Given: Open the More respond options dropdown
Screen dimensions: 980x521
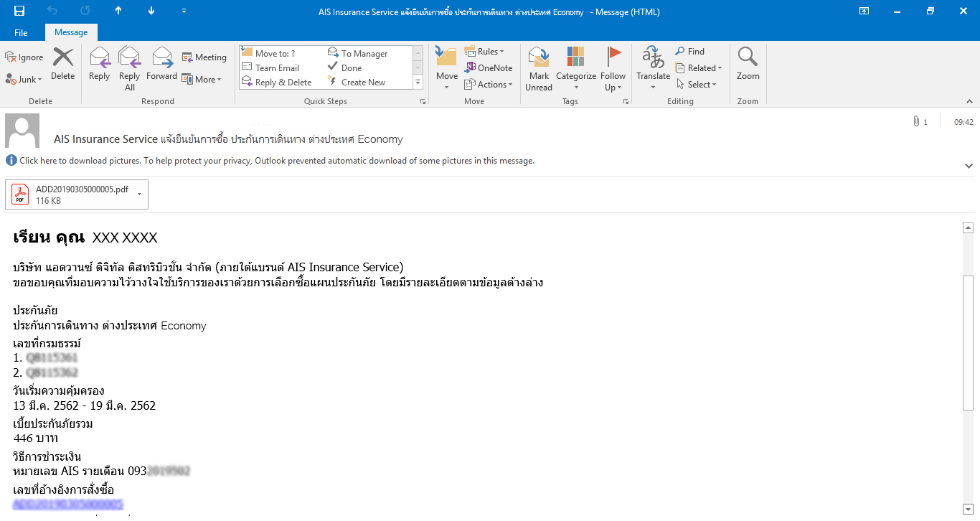Looking at the screenshot, I should [202, 80].
